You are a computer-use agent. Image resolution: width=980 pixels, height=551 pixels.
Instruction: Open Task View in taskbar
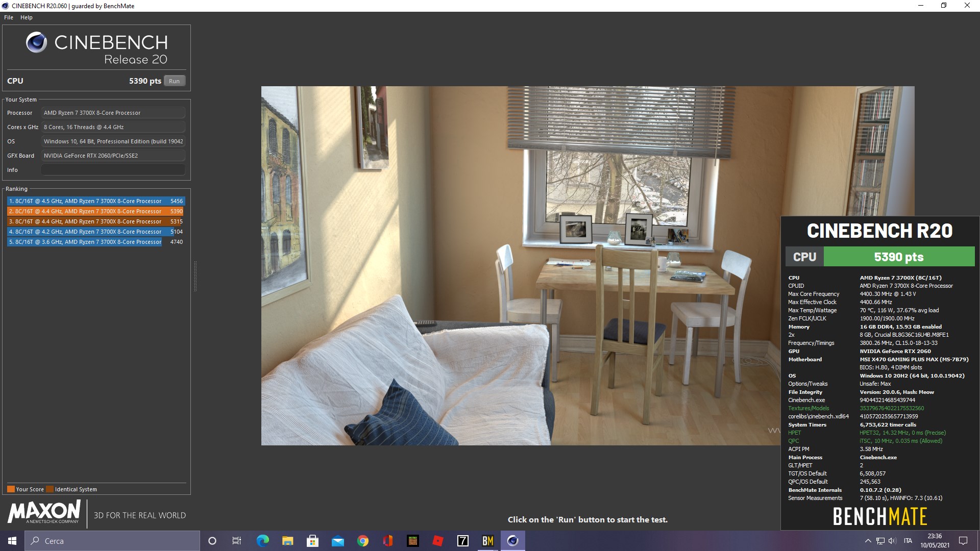pyautogui.click(x=237, y=541)
